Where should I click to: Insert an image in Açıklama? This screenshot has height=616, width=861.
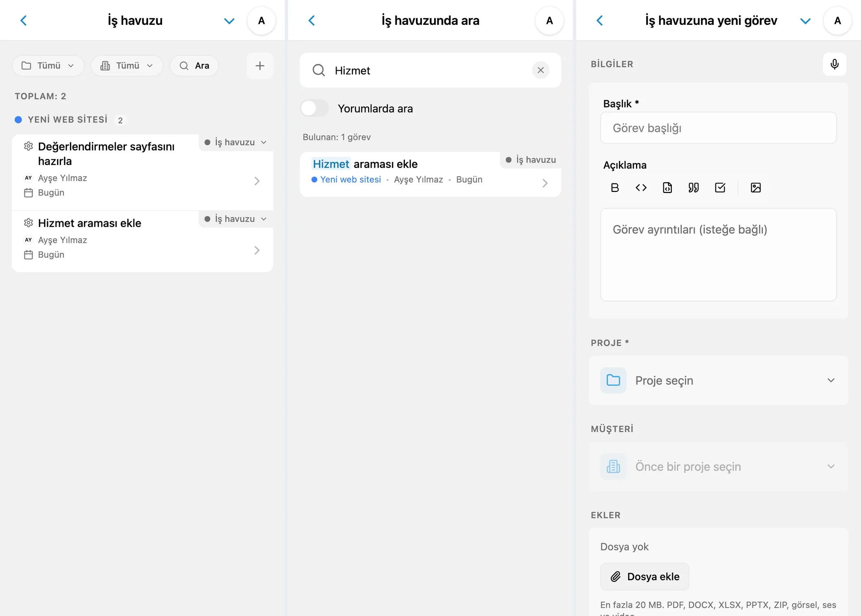coord(755,187)
